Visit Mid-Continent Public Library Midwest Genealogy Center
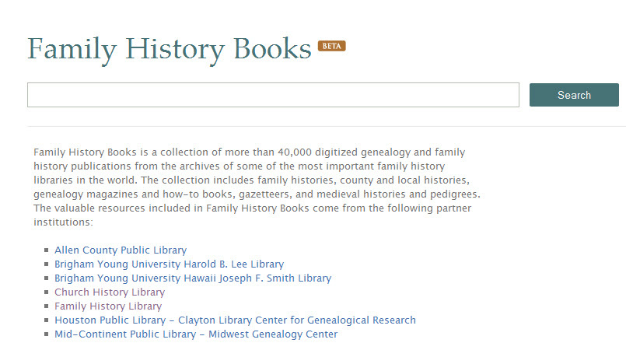 click(196, 334)
